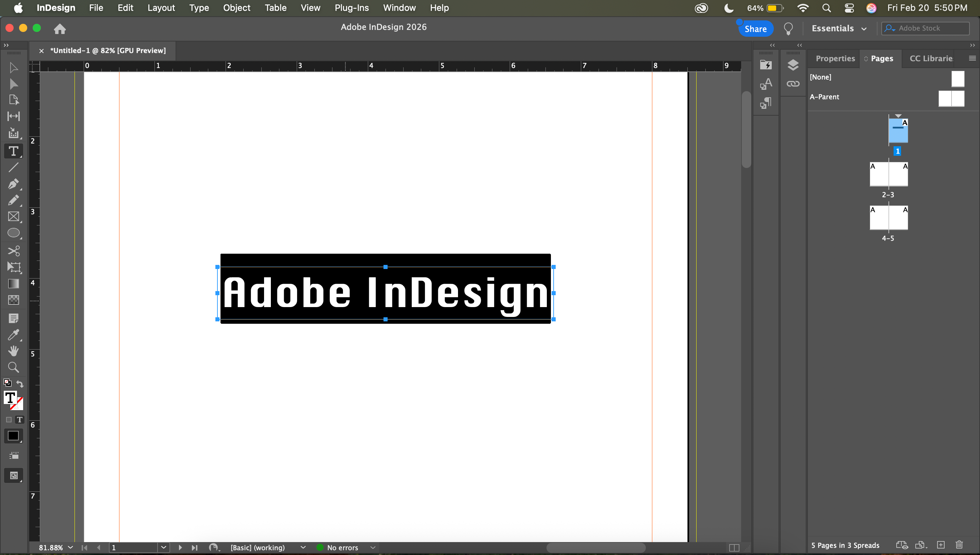Image resolution: width=980 pixels, height=555 pixels.
Task: Select the Scissors tool
Action: click(14, 251)
